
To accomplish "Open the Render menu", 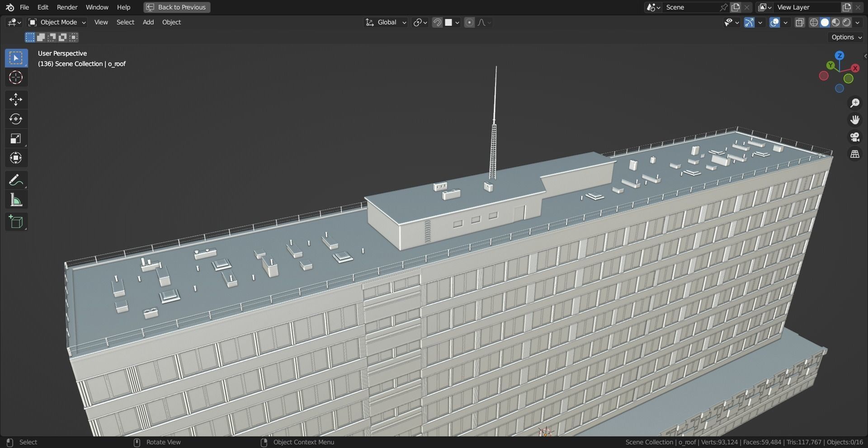I will coord(67,7).
